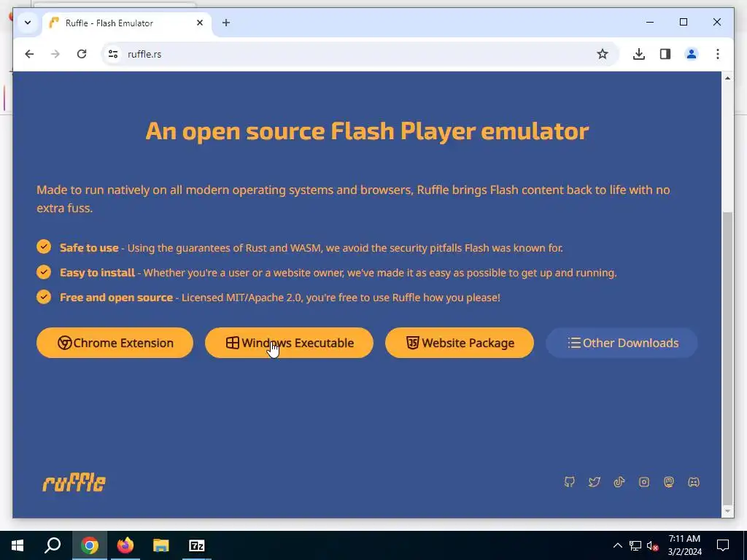Screen dimensions: 747x560
Task: Open the taskbar clock showing 7:11 AM
Action: tap(684, 545)
